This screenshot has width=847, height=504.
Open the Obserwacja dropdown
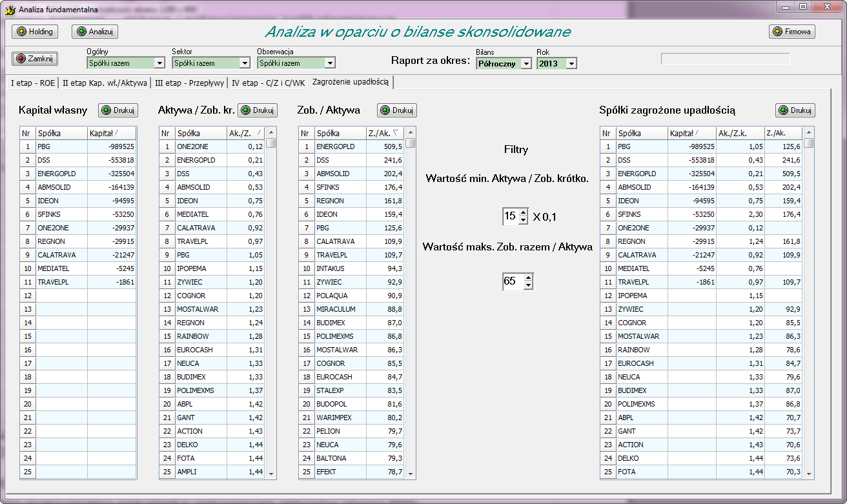[x=330, y=63]
